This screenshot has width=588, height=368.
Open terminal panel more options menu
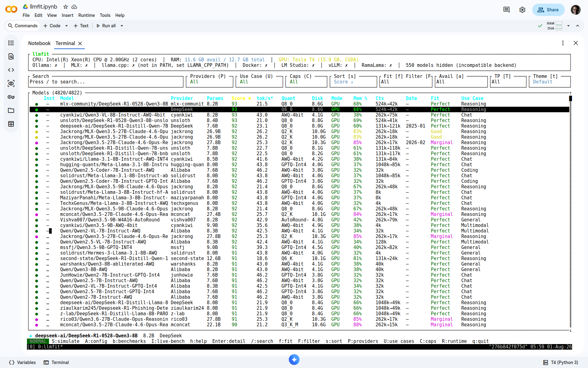pos(563,43)
